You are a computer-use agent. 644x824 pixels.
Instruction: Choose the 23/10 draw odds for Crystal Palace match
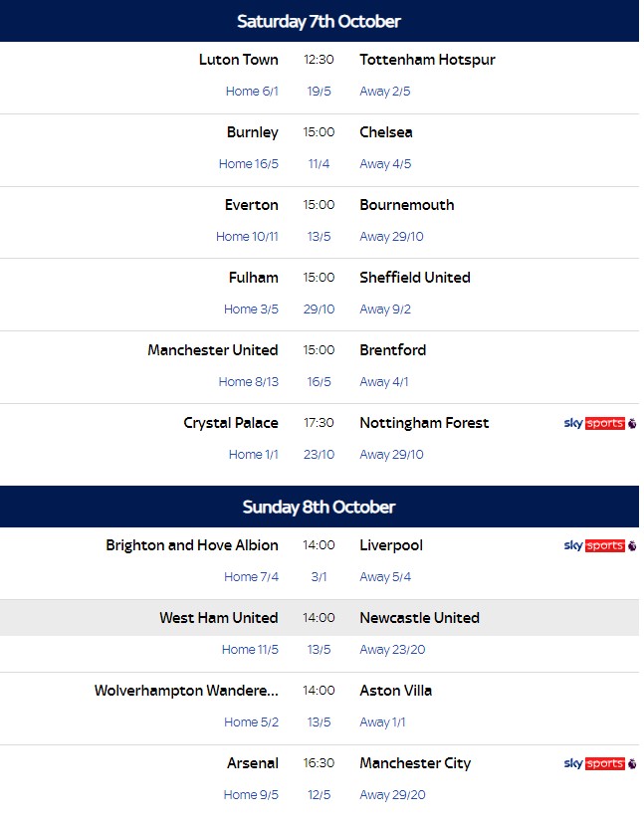(x=319, y=454)
